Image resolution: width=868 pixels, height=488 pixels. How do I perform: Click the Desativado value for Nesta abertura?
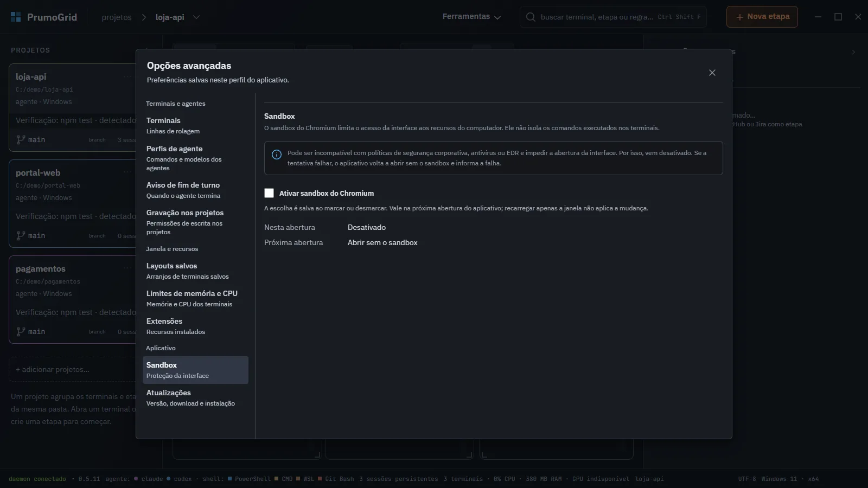click(367, 227)
